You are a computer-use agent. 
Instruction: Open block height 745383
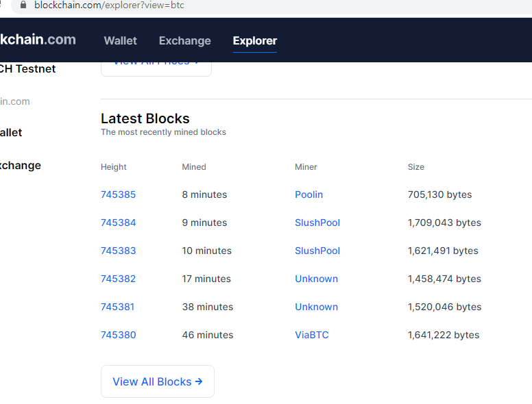click(118, 251)
